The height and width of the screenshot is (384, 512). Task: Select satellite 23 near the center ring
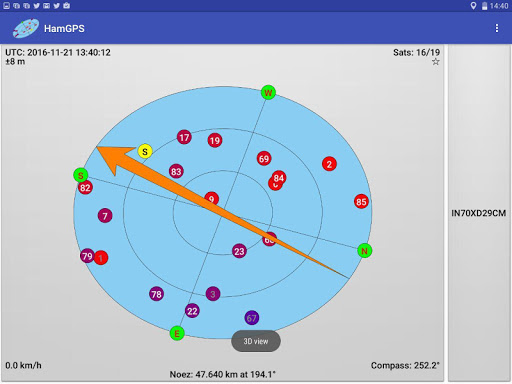tap(239, 251)
